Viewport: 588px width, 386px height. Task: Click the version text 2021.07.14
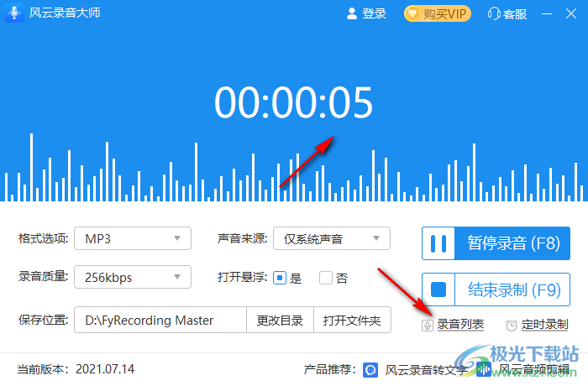click(x=105, y=369)
